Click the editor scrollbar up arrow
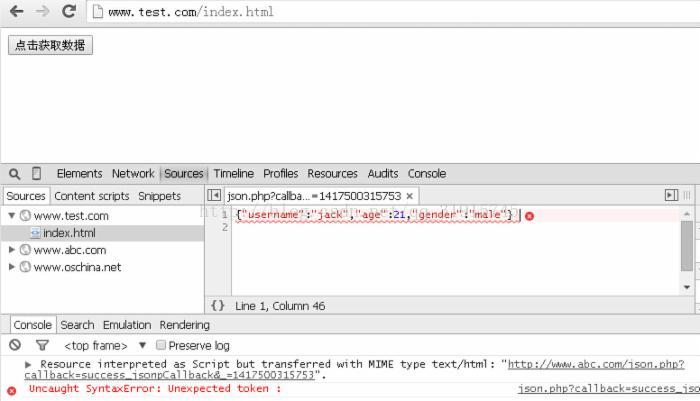Viewport: 700px width, 401px height. point(687,214)
